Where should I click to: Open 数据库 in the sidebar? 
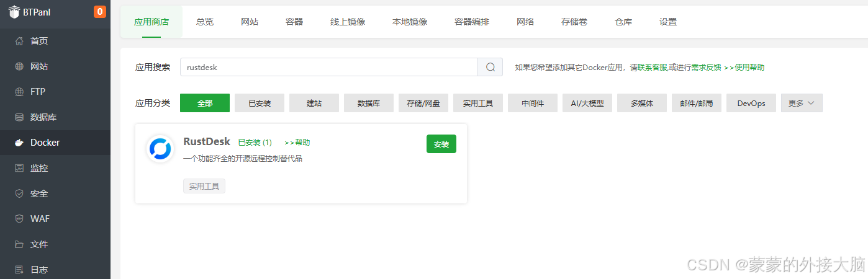tap(55, 117)
